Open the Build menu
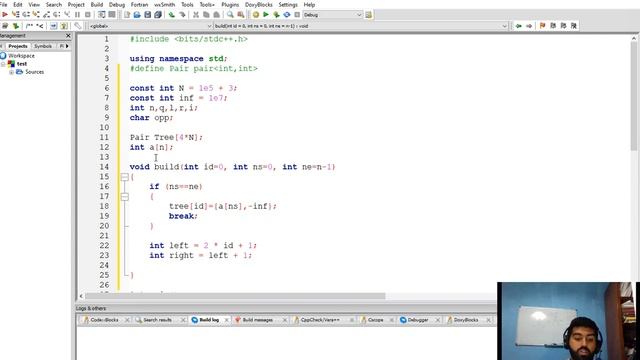This screenshot has width=640, height=360. [x=97, y=4]
